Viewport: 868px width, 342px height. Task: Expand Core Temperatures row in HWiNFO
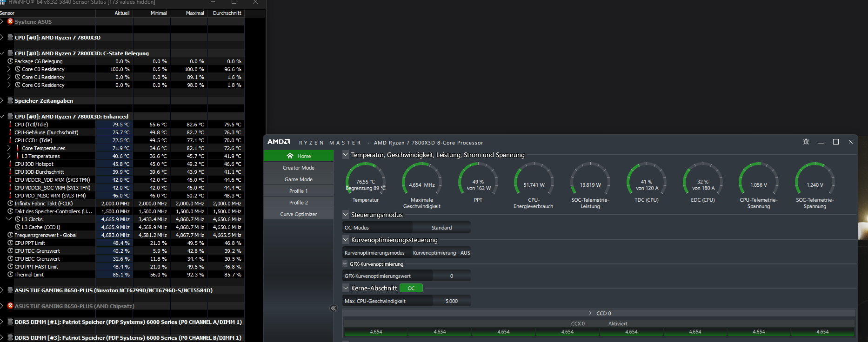(x=9, y=148)
